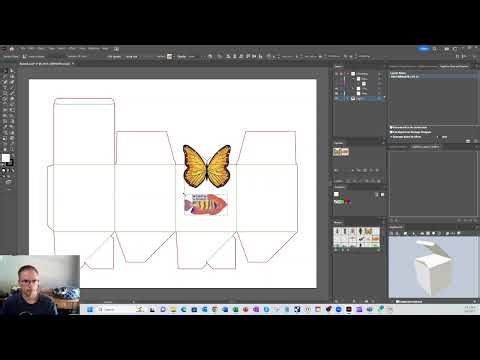Open the File menu
The width and height of the screenshot is (480, 360).
click(23, 49)
